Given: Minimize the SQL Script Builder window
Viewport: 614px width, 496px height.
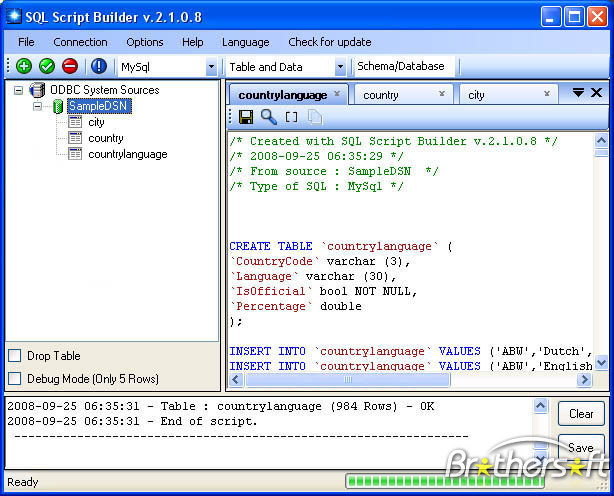Looking at the screenshot, I should tap(551, 17).
